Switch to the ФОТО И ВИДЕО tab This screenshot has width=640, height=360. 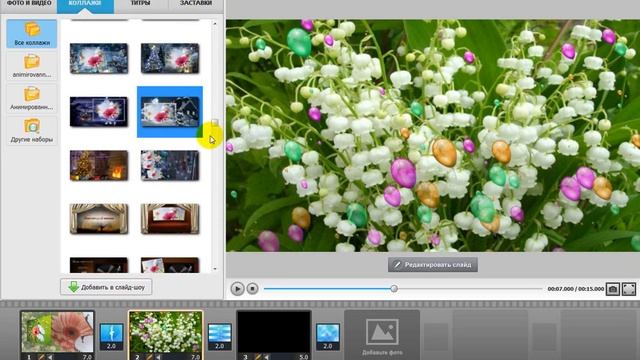[x=29, y=4]
